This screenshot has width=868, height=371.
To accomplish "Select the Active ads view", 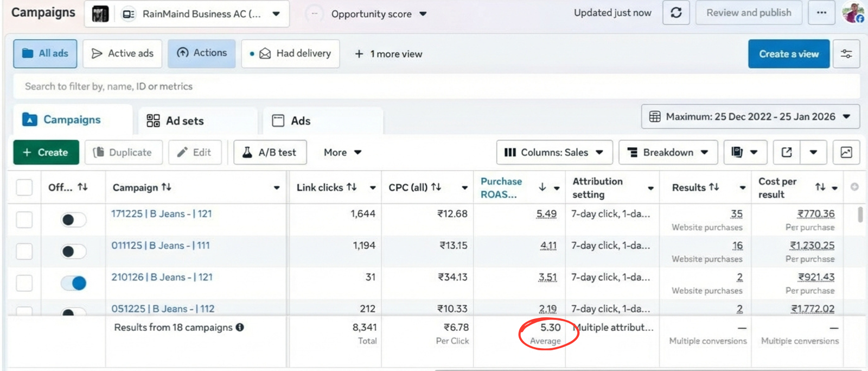I will [x=123, y=53].
